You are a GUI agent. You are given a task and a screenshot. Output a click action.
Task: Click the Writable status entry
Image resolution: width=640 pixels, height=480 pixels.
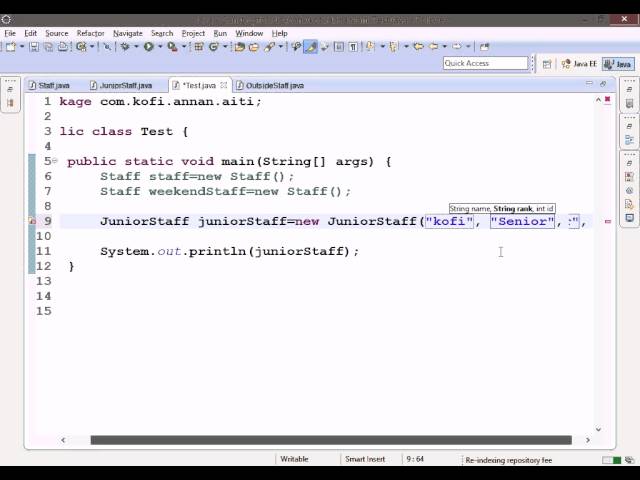click(x=294, y=459)
